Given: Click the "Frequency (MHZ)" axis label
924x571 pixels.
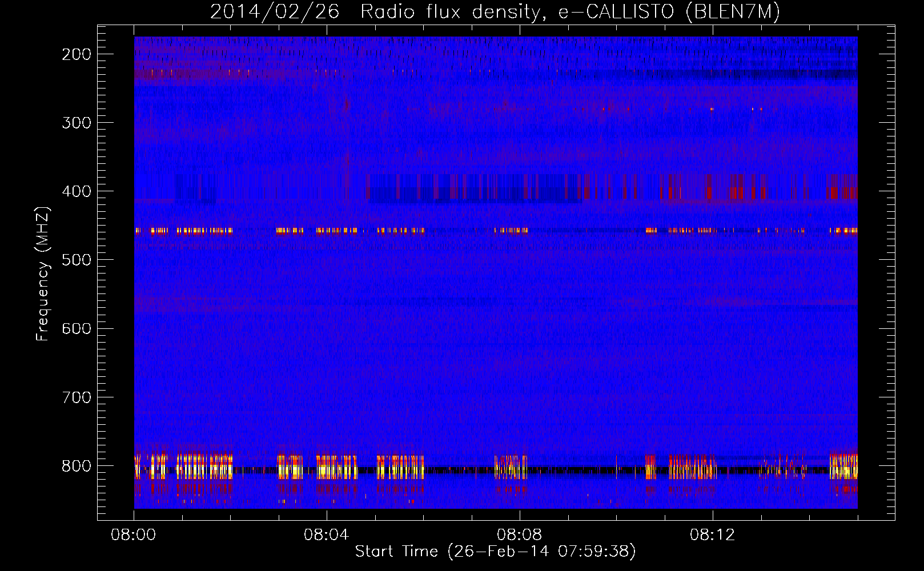Looking at the screenshot, I should pos(43,274).
